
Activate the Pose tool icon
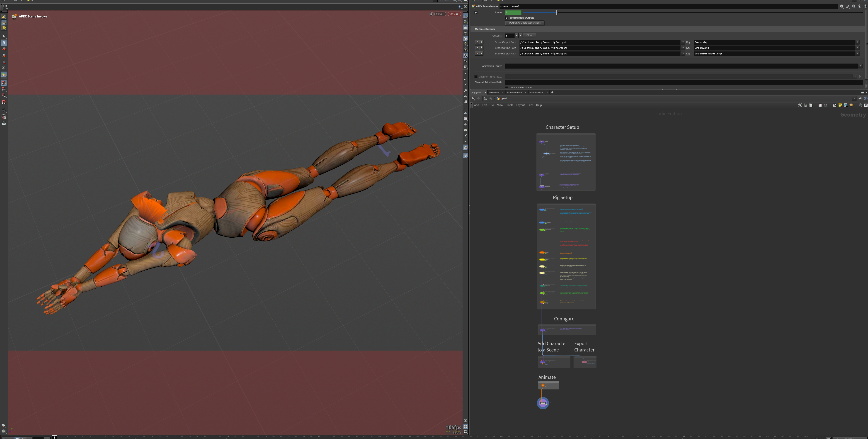click(4, 68)
